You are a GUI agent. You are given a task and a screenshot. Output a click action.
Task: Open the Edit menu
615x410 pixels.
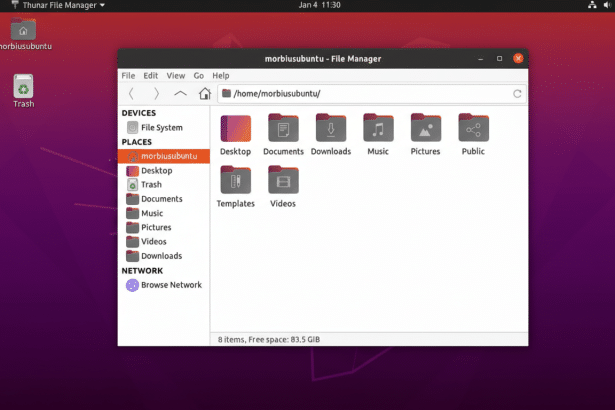click(151, 76)
